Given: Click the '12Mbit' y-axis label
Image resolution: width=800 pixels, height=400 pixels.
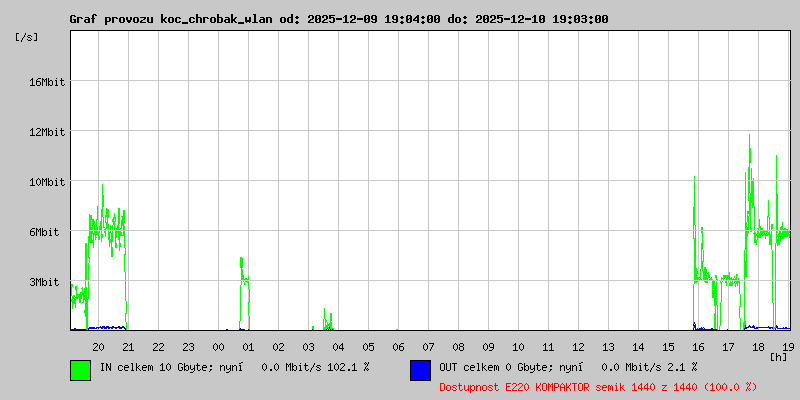Looking at the screenshot, I should (x=47, y=132).
